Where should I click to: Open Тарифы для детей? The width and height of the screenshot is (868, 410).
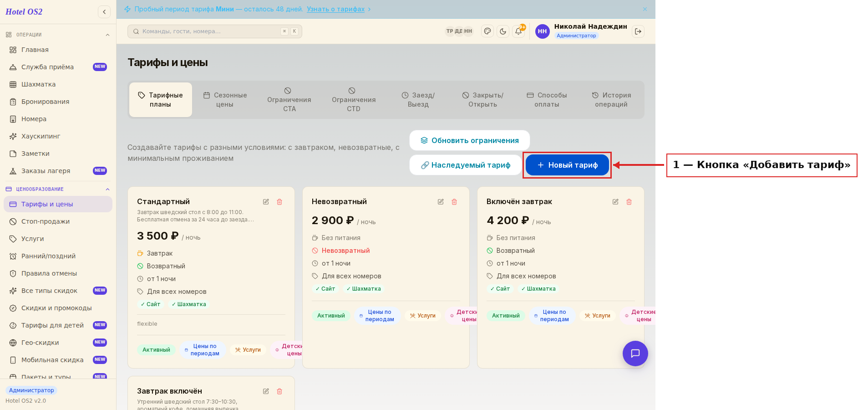(58, 325)
